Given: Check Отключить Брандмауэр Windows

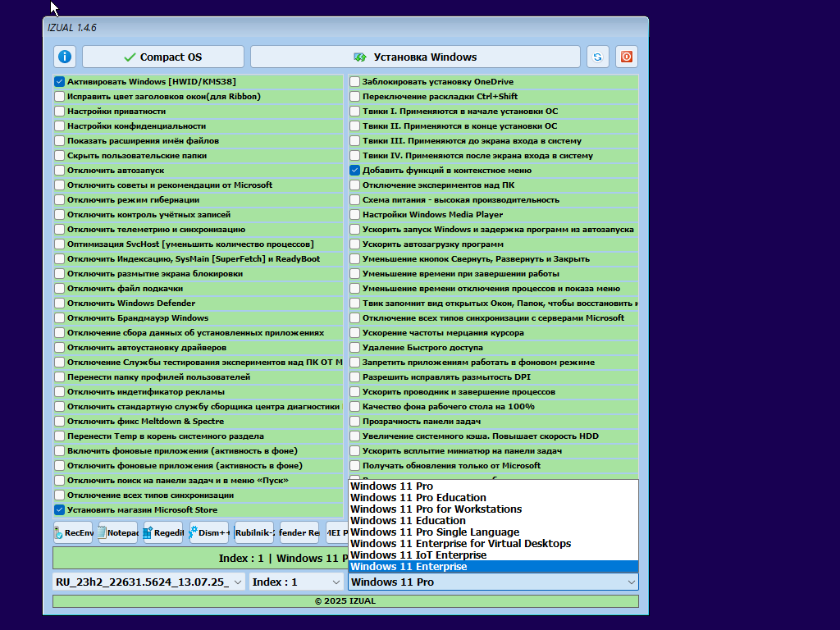Looking at the screenshot, I should (59, 318).
